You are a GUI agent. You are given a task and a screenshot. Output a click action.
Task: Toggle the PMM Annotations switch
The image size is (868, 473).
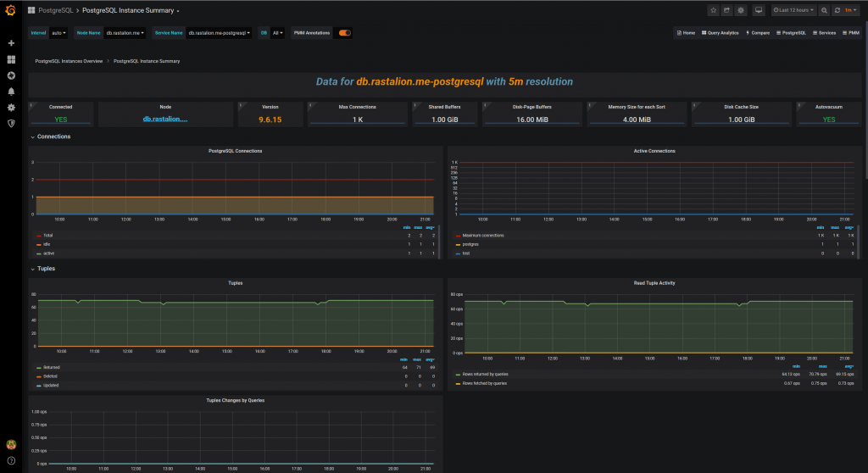click(344, 33)
